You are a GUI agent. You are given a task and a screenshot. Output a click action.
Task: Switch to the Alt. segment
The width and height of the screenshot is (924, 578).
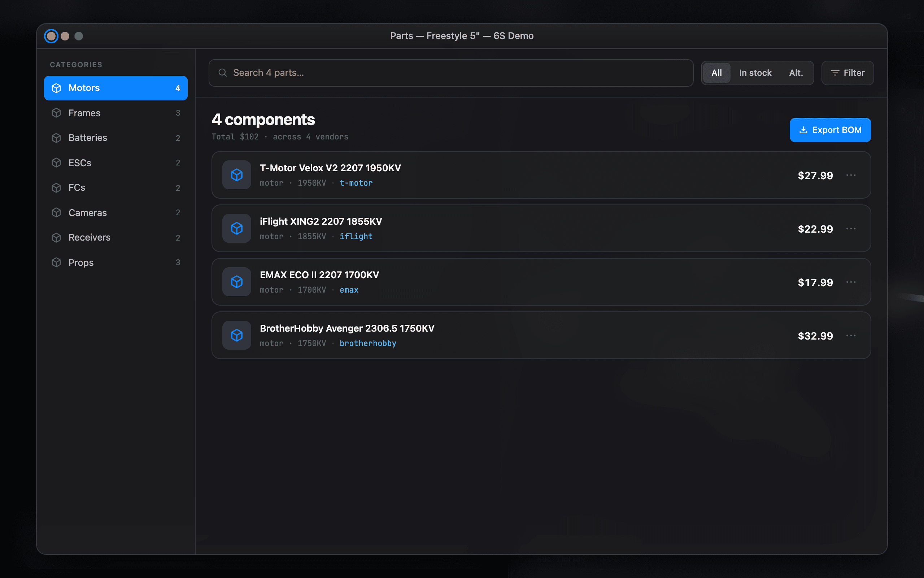click(796, 73)
